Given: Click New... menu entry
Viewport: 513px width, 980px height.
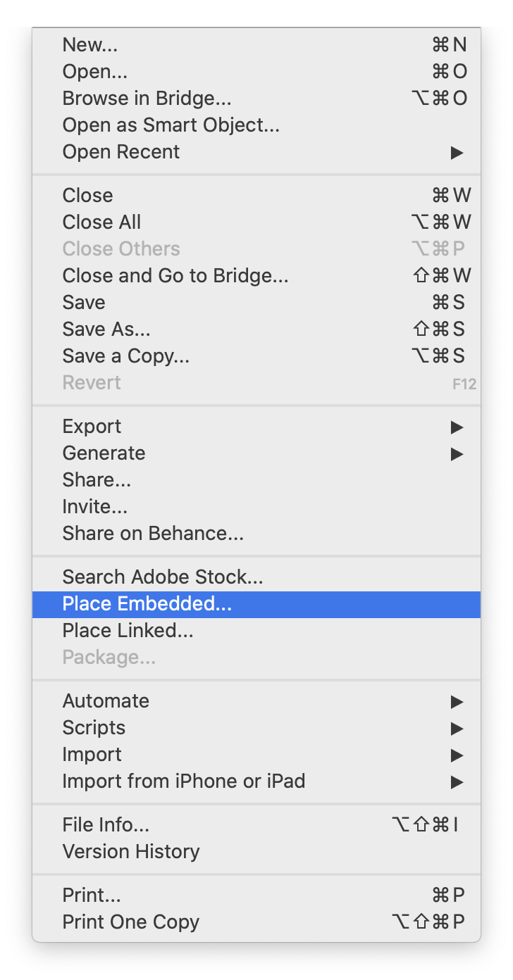Looking at the screenshot, I should coord(256,45).
